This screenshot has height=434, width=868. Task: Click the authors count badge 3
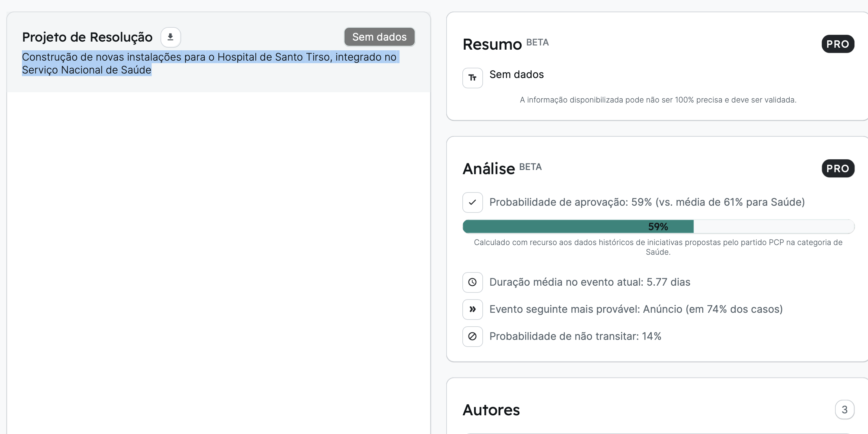tap(844, 409)
